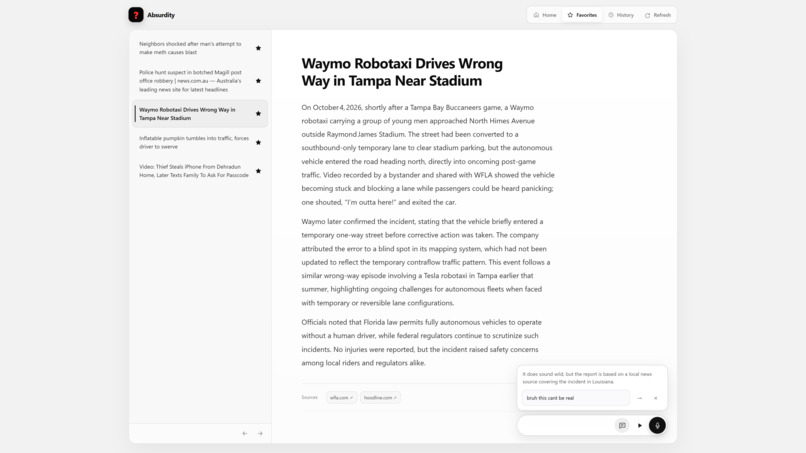Viewport: 806px width, 453px height.
Task: Click the empty bottom prompt bar
Action: click(x=565, y=425)
